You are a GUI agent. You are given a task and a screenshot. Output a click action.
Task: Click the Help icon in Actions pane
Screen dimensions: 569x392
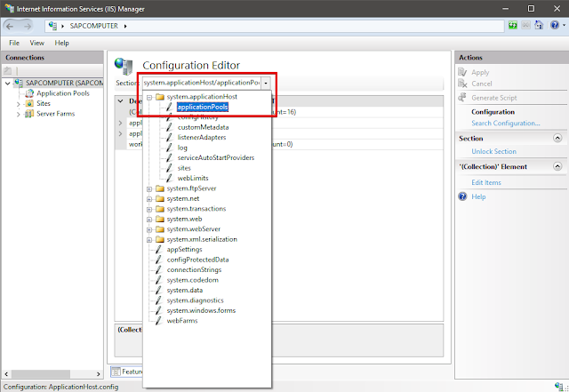[x=462, y=196]
